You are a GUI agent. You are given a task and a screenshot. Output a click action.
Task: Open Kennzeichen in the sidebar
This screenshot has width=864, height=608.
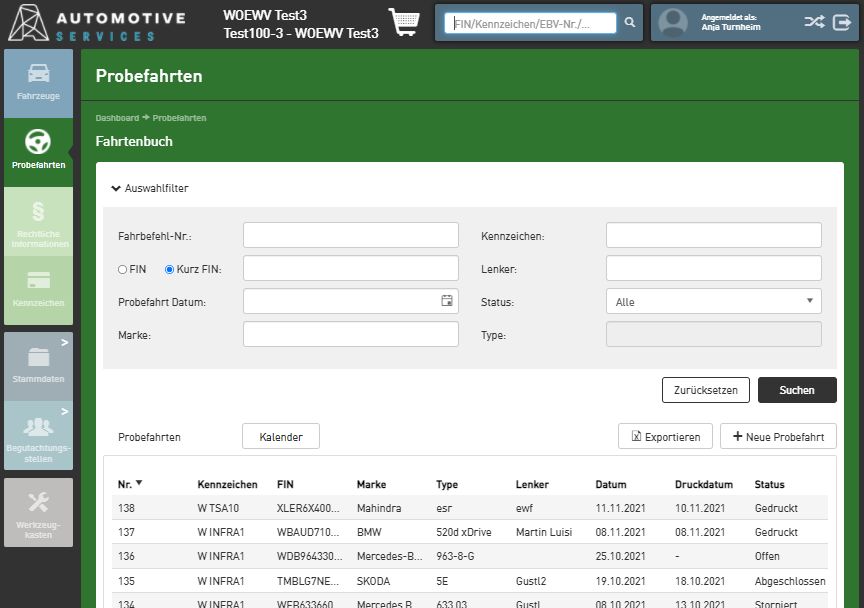pyautogui.click(x=38, y=290)
